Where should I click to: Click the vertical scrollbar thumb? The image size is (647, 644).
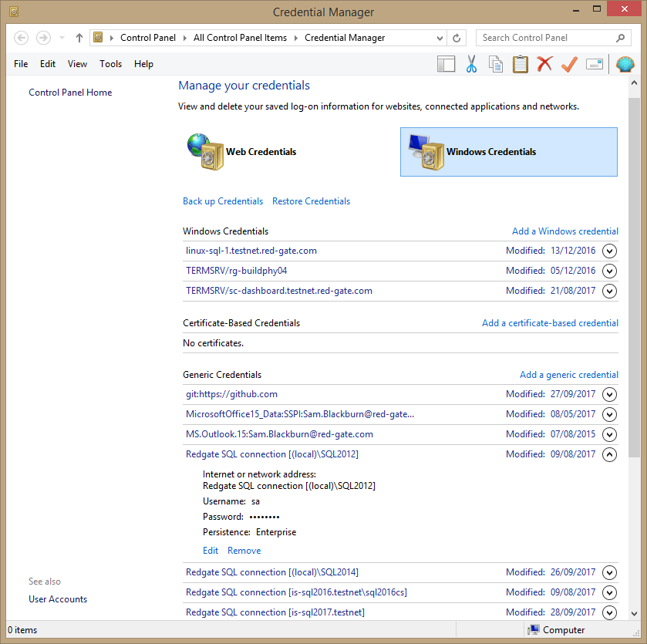click(634, 277)
